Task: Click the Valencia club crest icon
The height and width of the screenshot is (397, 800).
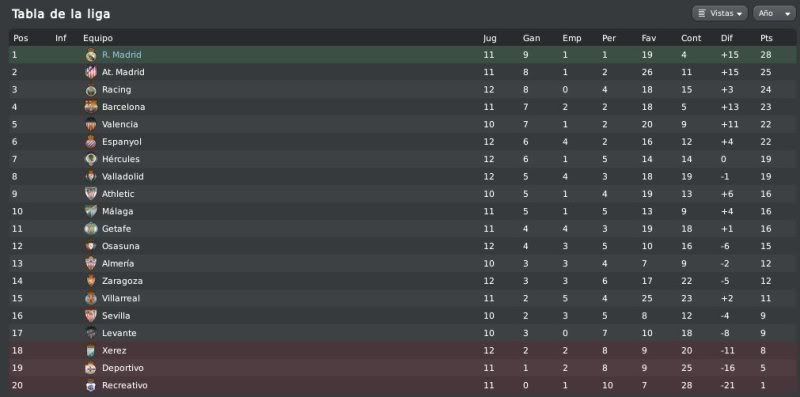Action: point(91,124)
